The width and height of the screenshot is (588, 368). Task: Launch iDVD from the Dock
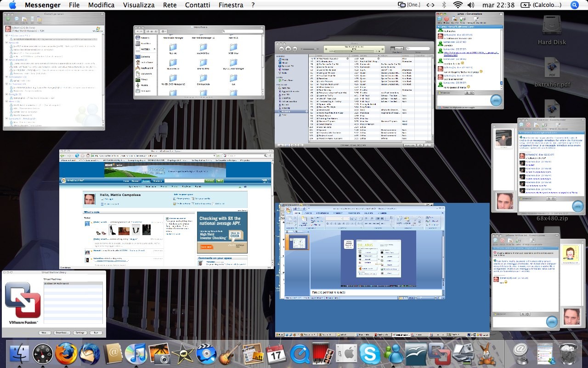coord(206,353)
